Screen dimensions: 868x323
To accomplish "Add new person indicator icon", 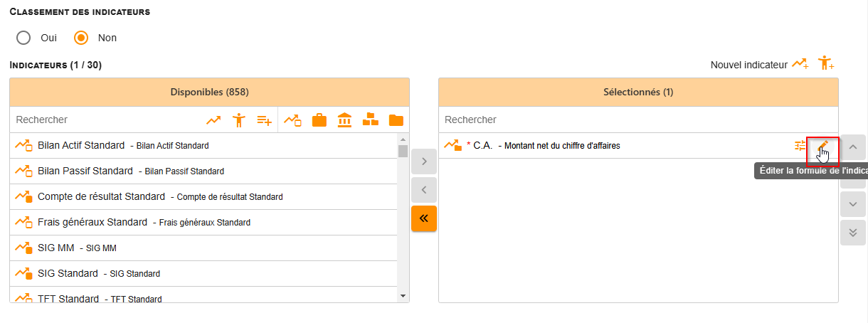I will point(825,63).
